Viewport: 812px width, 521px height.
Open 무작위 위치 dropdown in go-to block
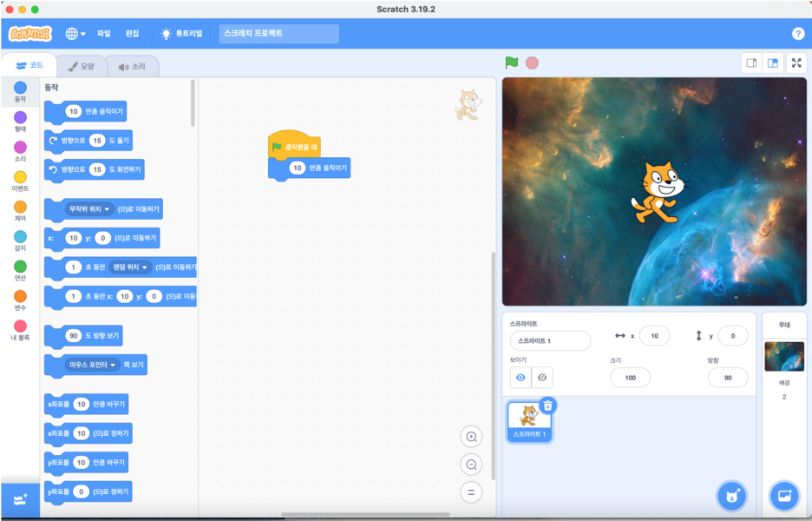(89, 209)
